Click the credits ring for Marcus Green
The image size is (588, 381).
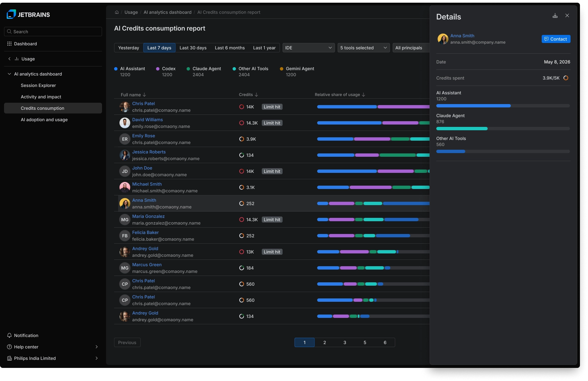pyautogui.click(x=242, y=268)
